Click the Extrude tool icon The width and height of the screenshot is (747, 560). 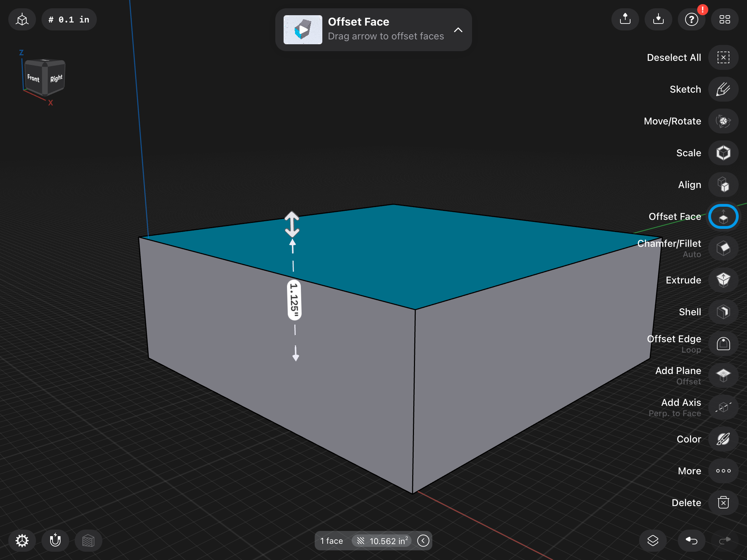point(723,280)
